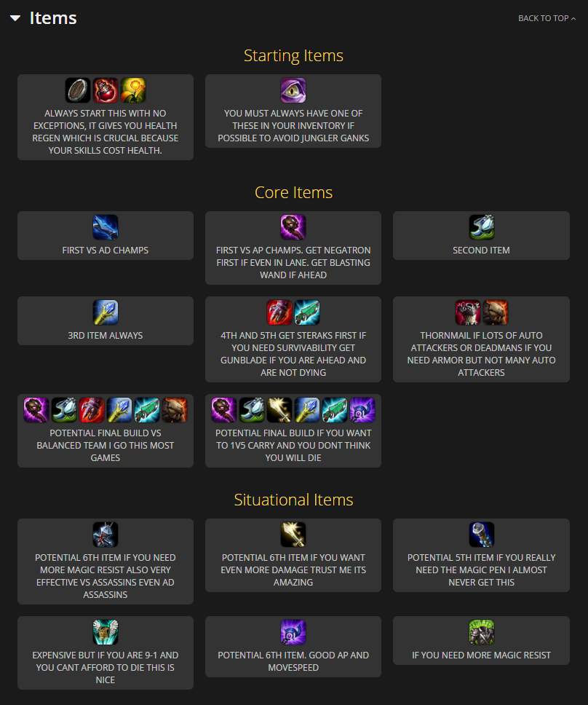Click the Control Ward eye icon
Viewport: 588px width, 705px height.
point(293,90)
